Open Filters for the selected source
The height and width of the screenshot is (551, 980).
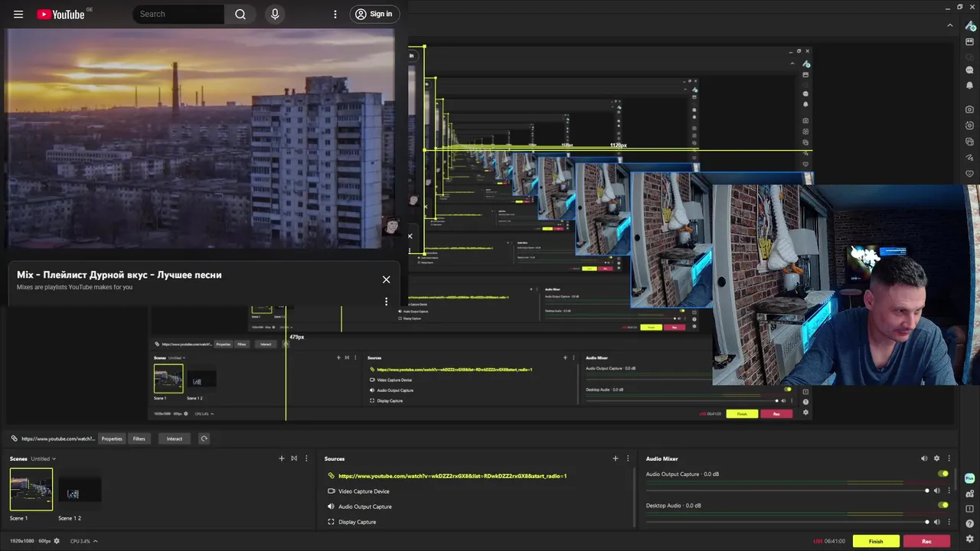point(139,439)
